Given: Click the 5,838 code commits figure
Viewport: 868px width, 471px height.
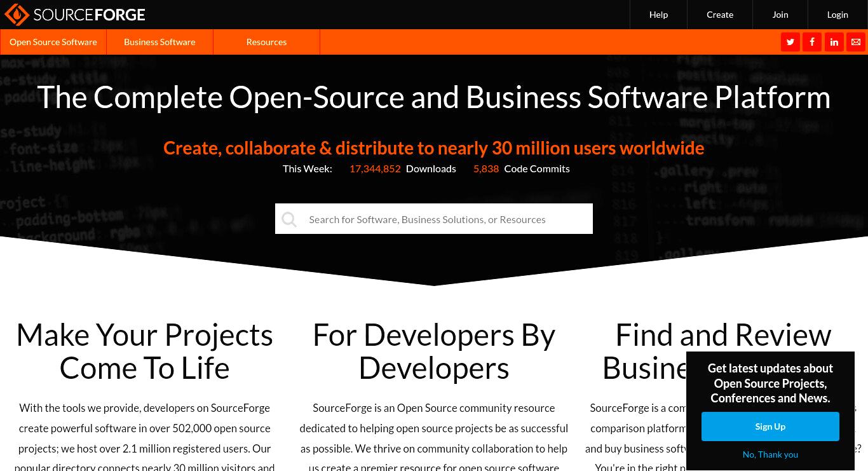Looking at the screenshot, I should click(486, 168).
